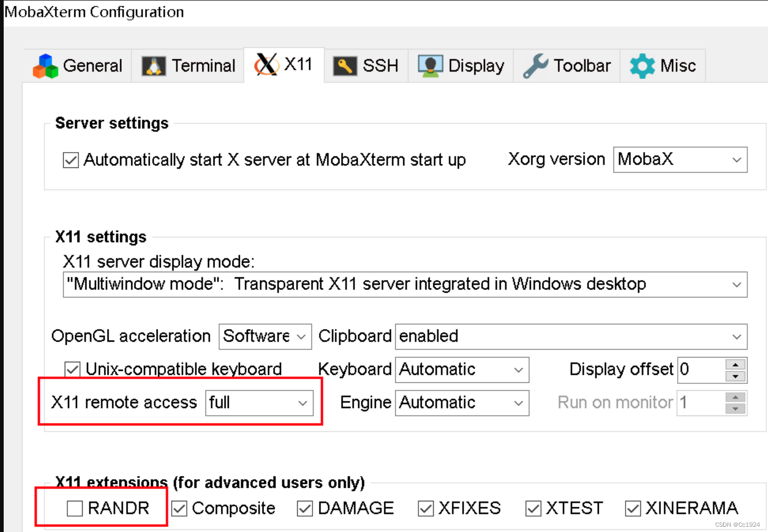Go to the Misc tab
This screenshot has height=532, width=768.
[x=663, y=66]
